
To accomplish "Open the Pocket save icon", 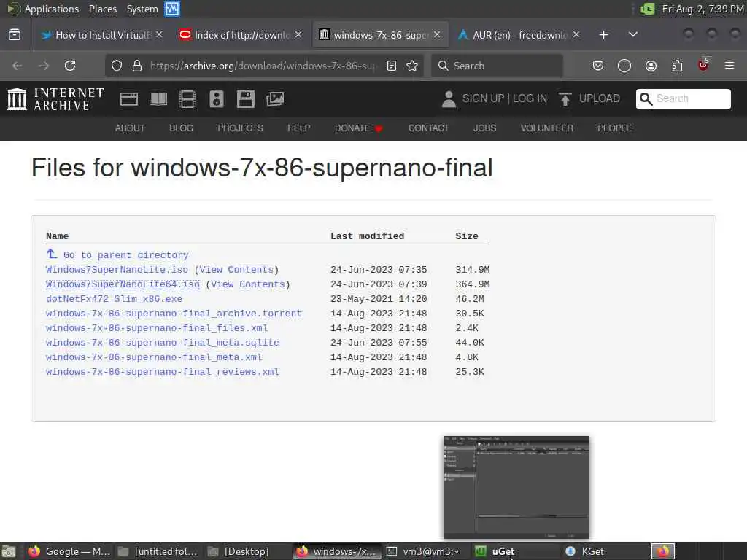I will [598, 66].
